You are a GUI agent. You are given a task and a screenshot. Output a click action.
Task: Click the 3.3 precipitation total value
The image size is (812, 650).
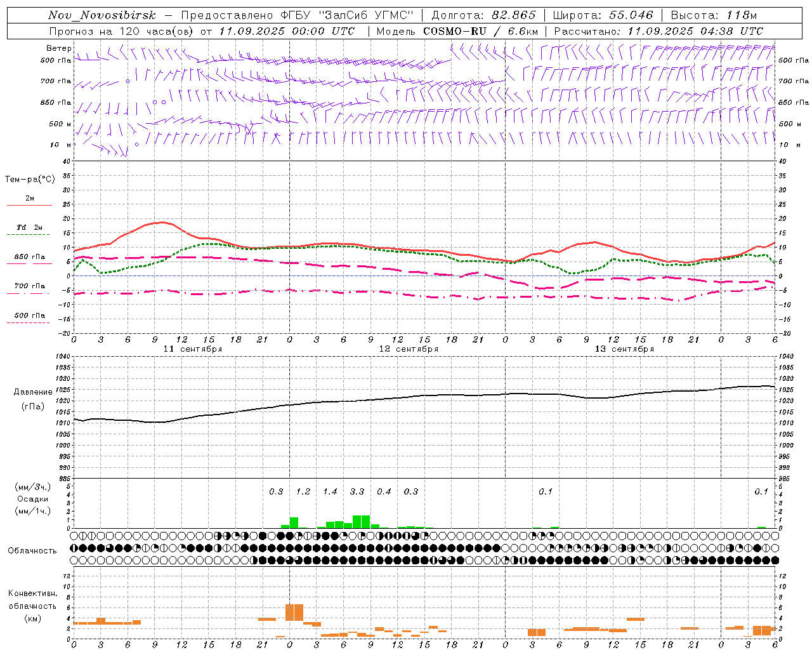pos(357,491)
